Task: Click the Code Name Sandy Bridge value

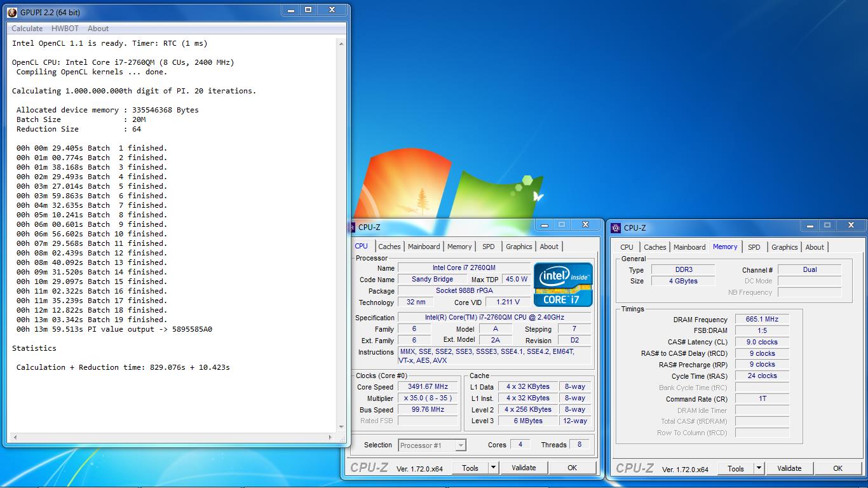Action: click(432, 279)
